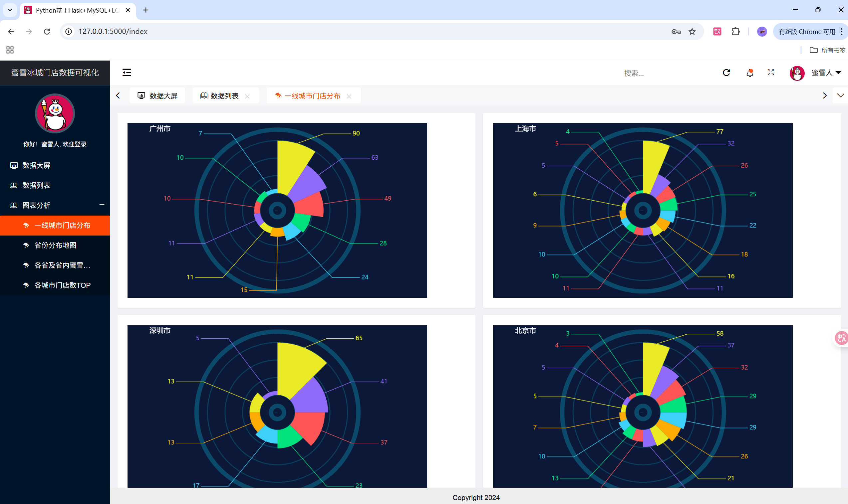Open the notification bell
This screenshot has height=504, width=848.
(x=749, y=73)
